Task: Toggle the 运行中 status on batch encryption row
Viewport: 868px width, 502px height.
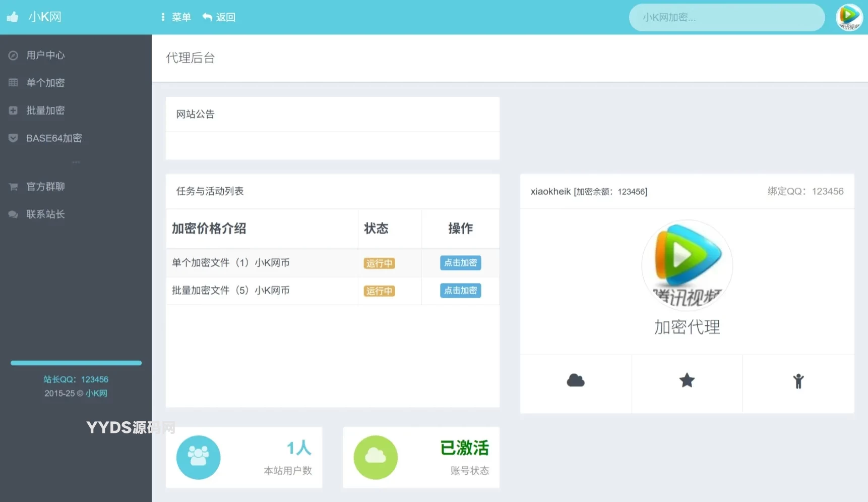Action: pyautogui.click(x=379, y=291)
